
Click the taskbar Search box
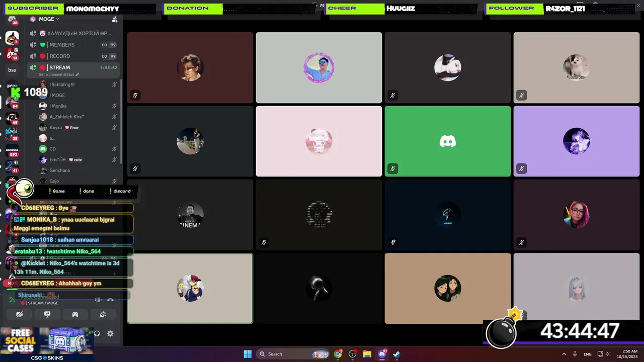point(292,354)
